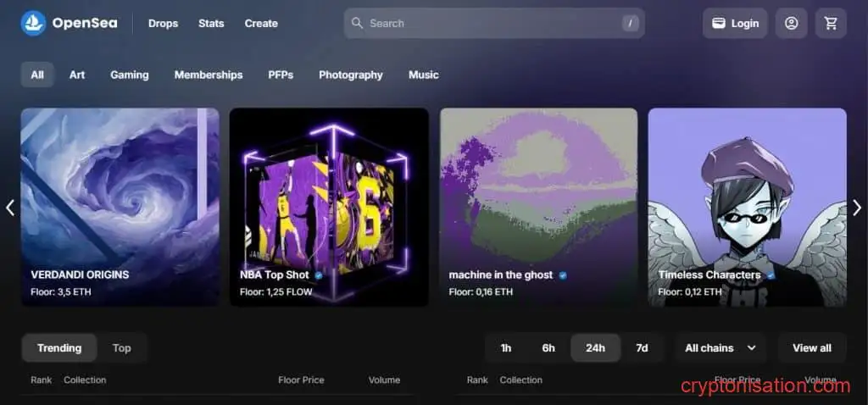Focus the Search input field
This screenshot has width=868, height=405.
(x=494, y=23)
